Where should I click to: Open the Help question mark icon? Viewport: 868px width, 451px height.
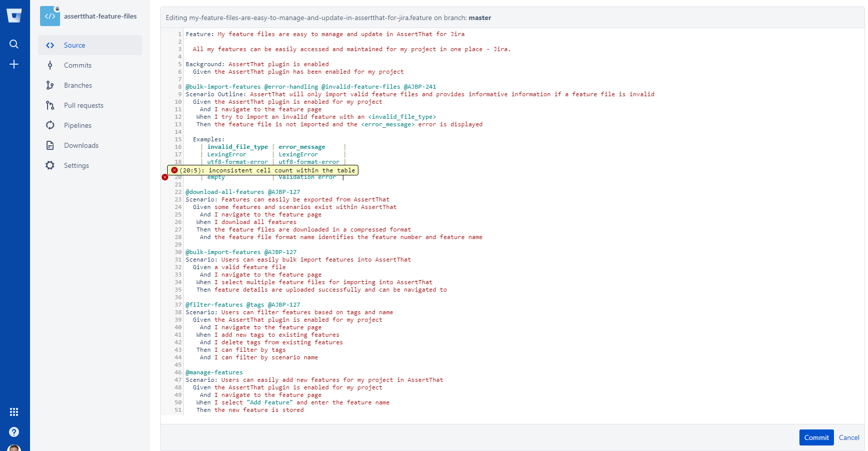(x=14, y=432)
